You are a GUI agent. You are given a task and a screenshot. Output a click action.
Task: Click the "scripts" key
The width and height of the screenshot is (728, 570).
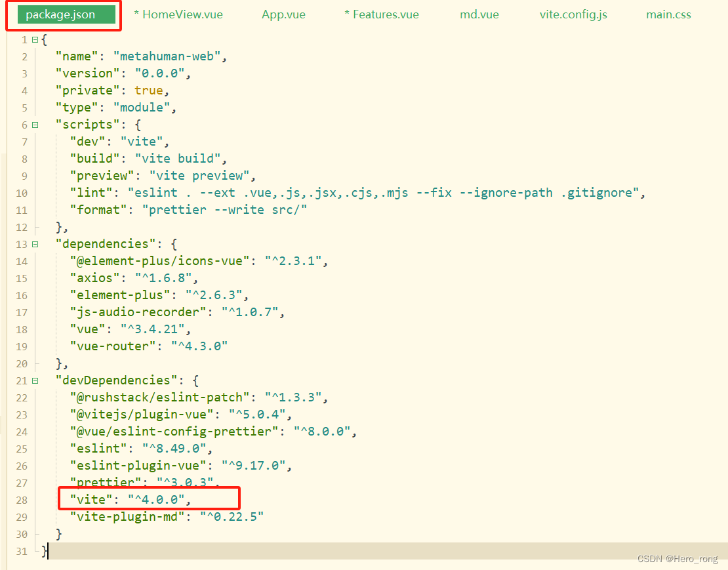88,125
